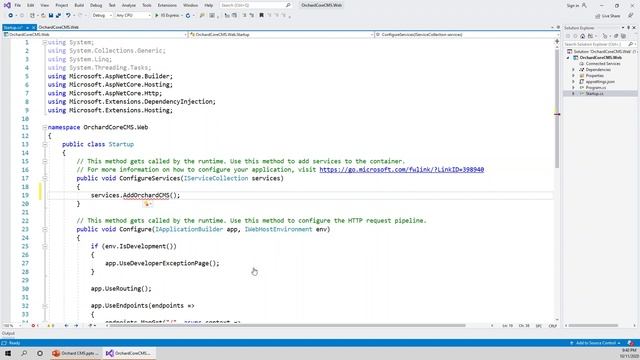Open the Build menu
This screenshot has height=360, width=640.
coord(79,5)
